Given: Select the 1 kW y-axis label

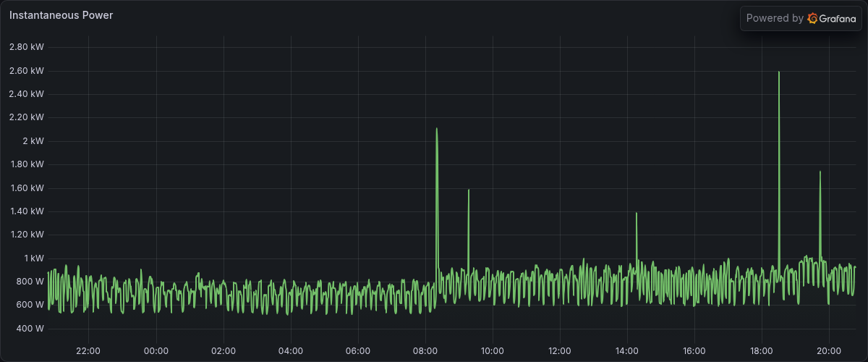Looking at the screenshot, I should pos(34,258).
